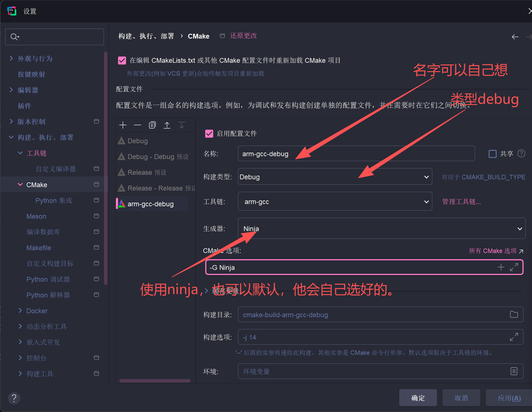Screen dimensions: 532x412
Task: Click 管理工具链... link
Action: pos(461,201)
